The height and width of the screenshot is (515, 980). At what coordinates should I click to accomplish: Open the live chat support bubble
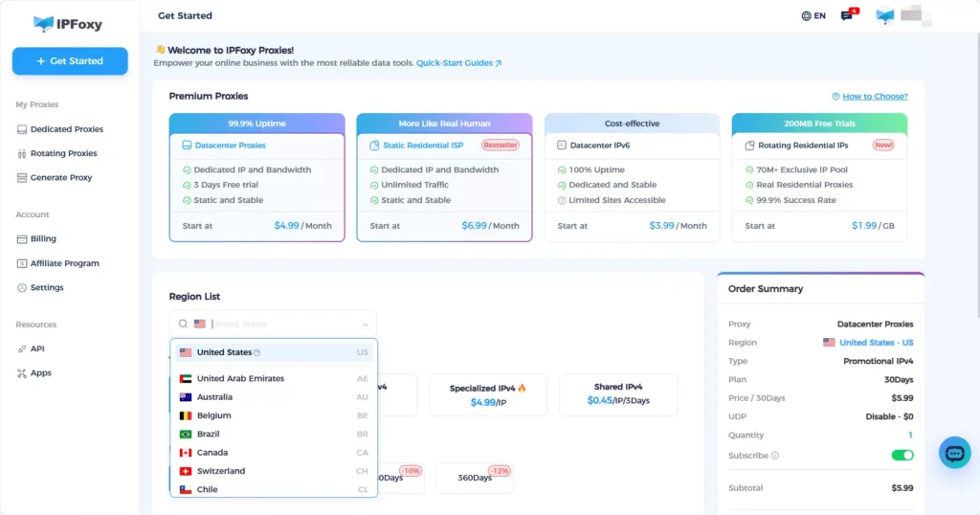(954, 453)
